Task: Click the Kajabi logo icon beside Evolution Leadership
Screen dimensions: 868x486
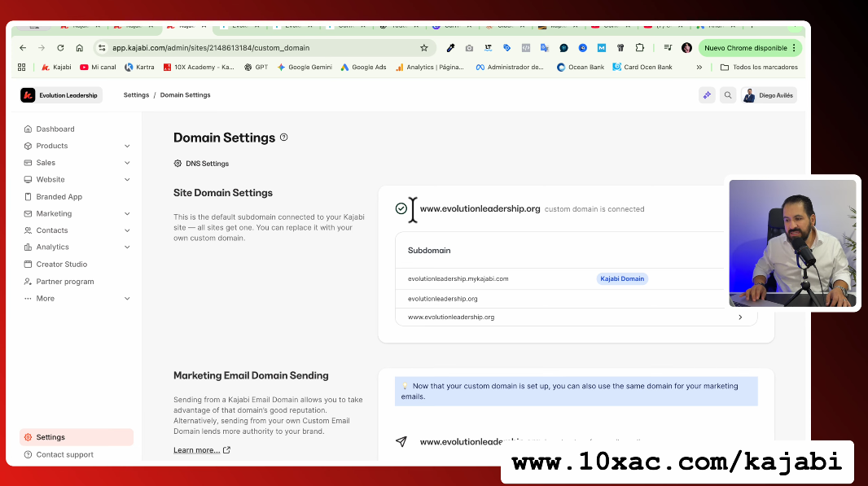Action: (x=28, y=95)
